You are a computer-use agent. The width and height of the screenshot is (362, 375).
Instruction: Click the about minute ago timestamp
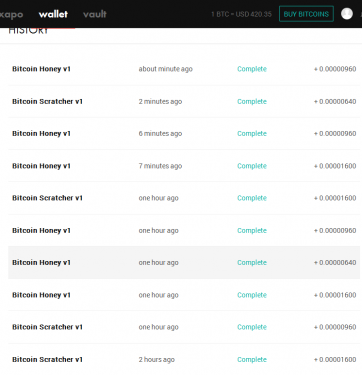click(x=166, y=69)
